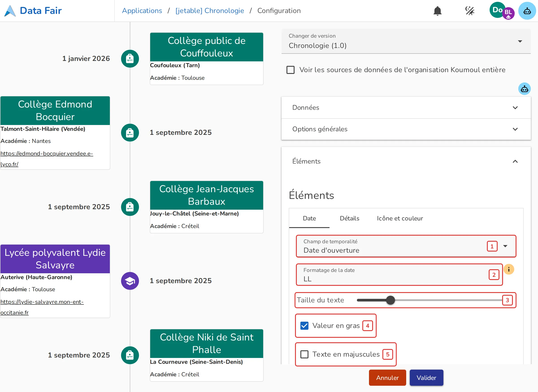Open the robot assistant in header
Viewport: 538px width, 392px height.
pyautogui.click(x=527, y=11)
